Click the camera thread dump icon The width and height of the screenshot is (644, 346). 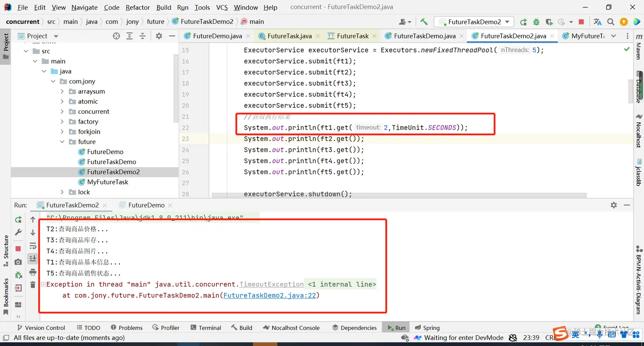tap(18, 262)
